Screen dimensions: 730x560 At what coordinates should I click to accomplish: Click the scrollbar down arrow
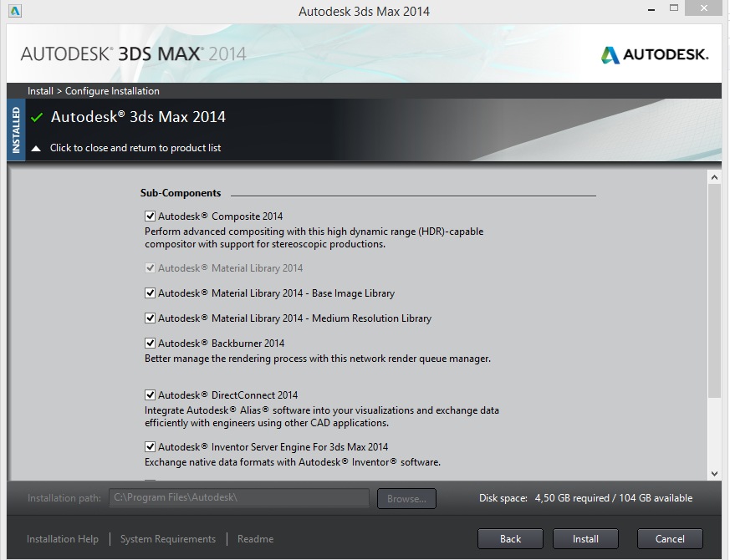click(x=714, y=474)
